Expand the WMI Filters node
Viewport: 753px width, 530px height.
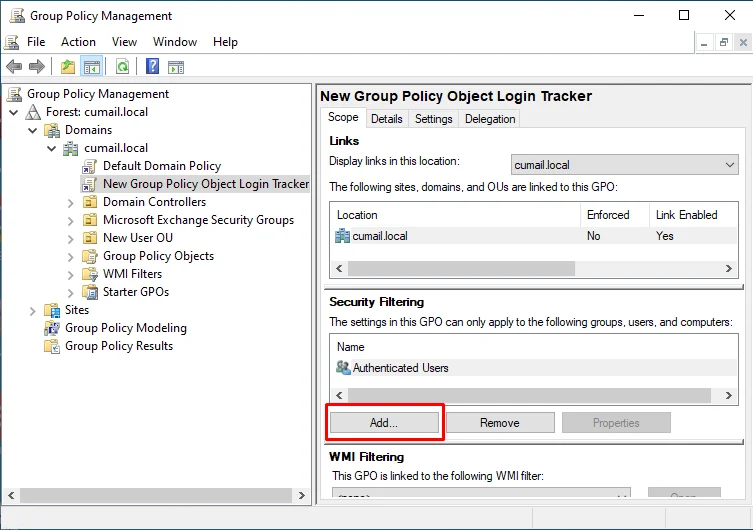pos(71,275)
